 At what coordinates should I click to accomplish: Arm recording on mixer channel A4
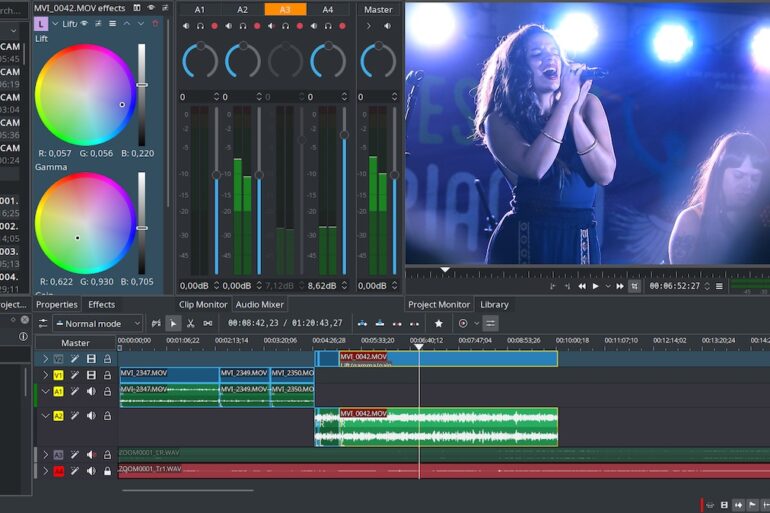[x=342, y=26]
